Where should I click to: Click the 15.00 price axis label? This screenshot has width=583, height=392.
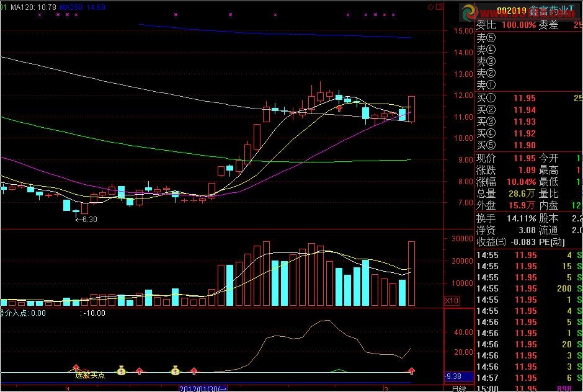click(x=463, y=31)
